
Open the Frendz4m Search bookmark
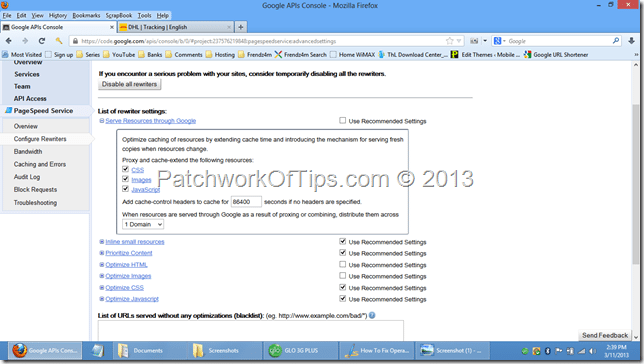(x=301, y=55)
